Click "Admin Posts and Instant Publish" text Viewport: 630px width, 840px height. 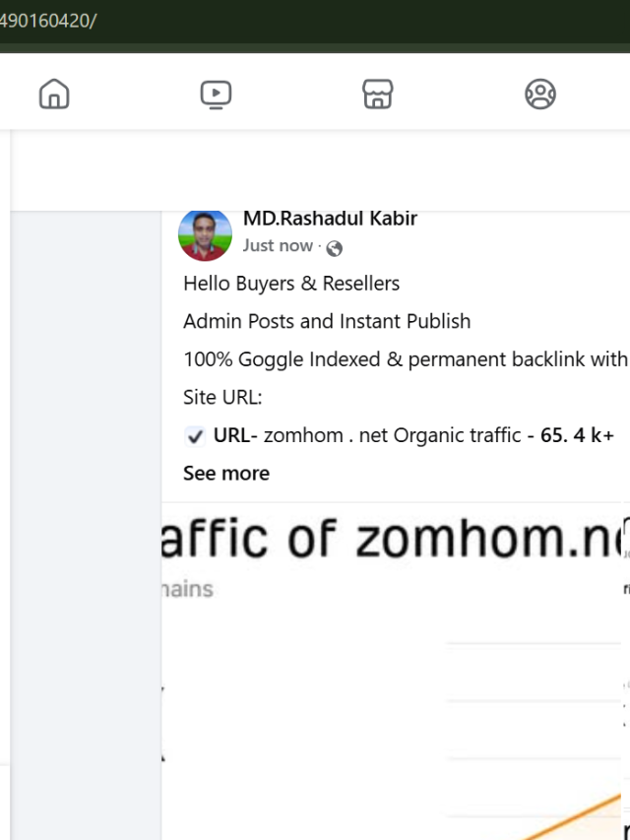point(327,321)
